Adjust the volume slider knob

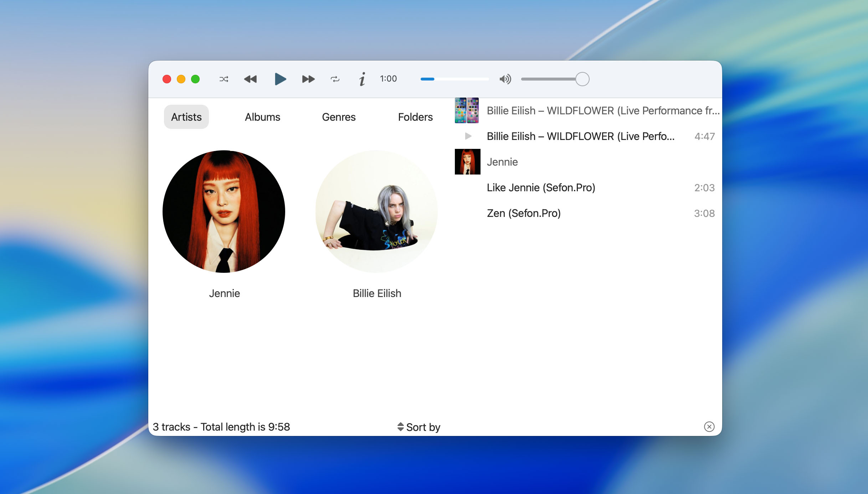[582, 79]
